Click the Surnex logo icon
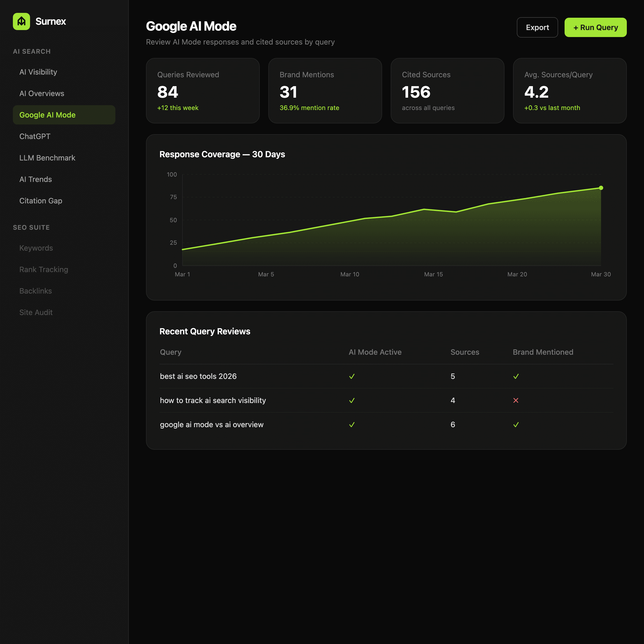Image resolution: width=644 pixels, height=644 pixels. click(21, 21)
